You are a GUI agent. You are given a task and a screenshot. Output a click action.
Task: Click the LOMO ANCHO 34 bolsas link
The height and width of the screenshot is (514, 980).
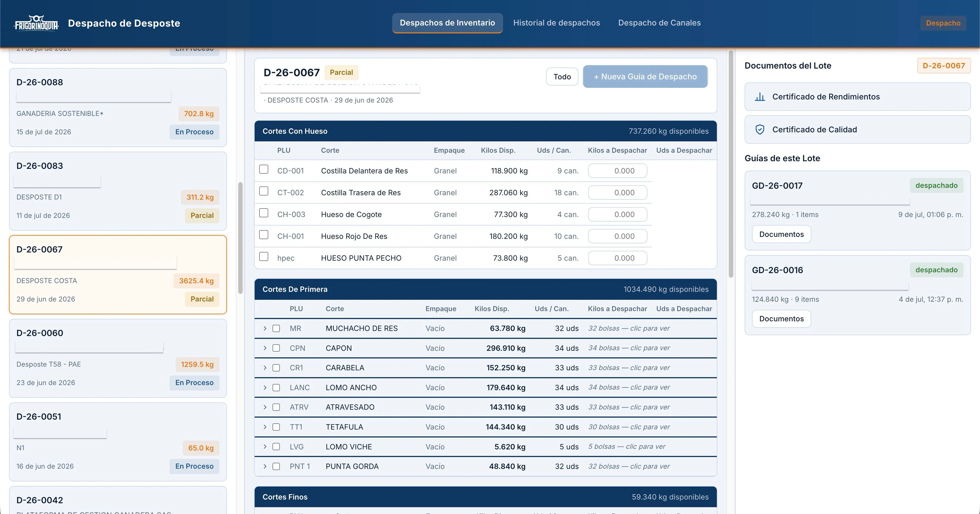[x=629, y=387]
